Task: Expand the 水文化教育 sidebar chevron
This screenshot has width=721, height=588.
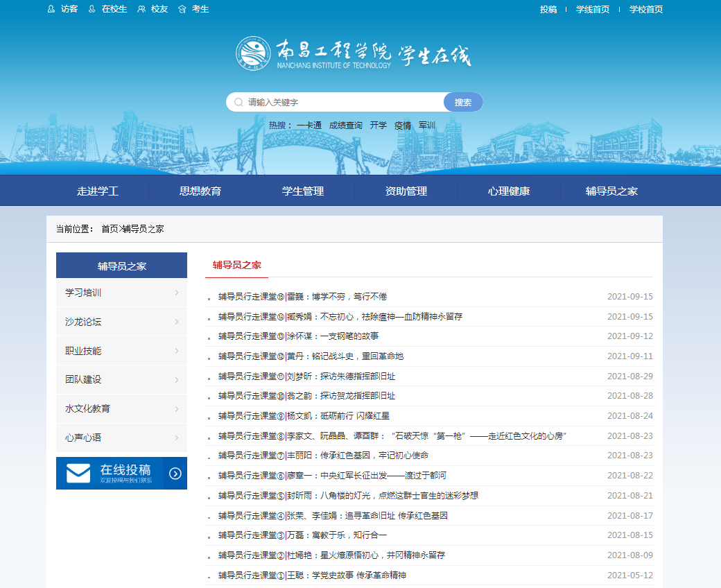Action: [x=177, y=408]
